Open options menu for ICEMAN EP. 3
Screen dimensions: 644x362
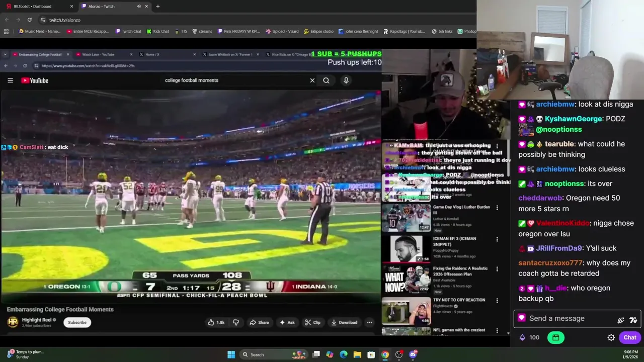click(497, 239)
